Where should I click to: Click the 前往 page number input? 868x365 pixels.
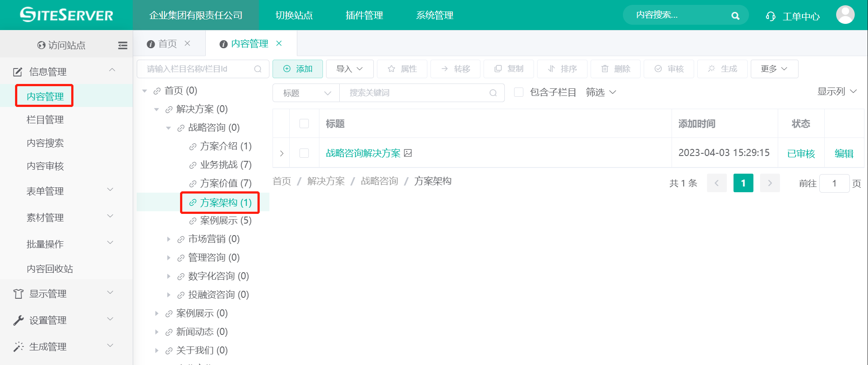coord(834,183)
